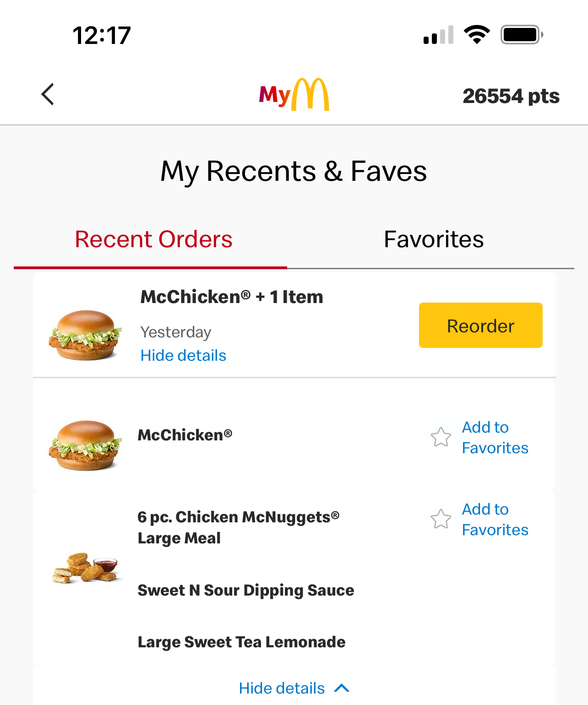The height and width of the screenshot is (705, 588).
Task: Tap the back arrow icon
Action: (48, 94)
